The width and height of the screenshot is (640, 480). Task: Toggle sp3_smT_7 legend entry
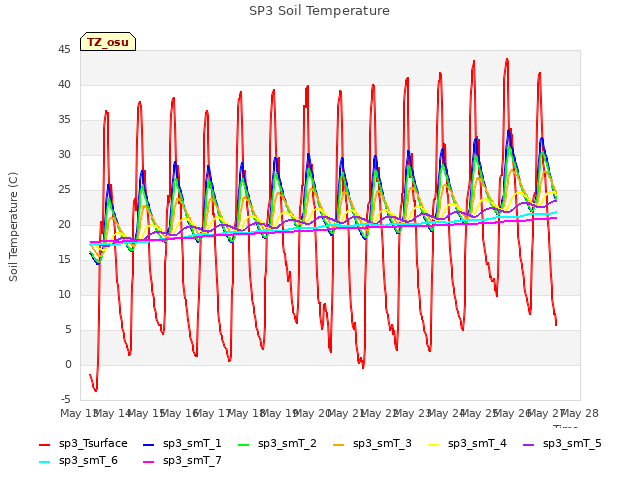point(182,461)
